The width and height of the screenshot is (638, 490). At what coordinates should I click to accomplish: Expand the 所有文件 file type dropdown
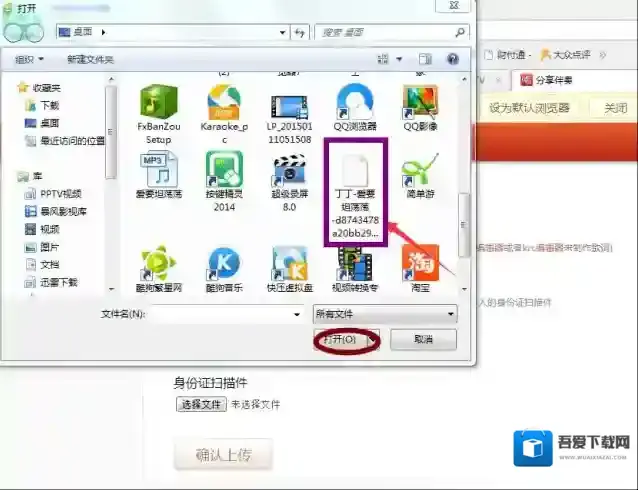384,313
